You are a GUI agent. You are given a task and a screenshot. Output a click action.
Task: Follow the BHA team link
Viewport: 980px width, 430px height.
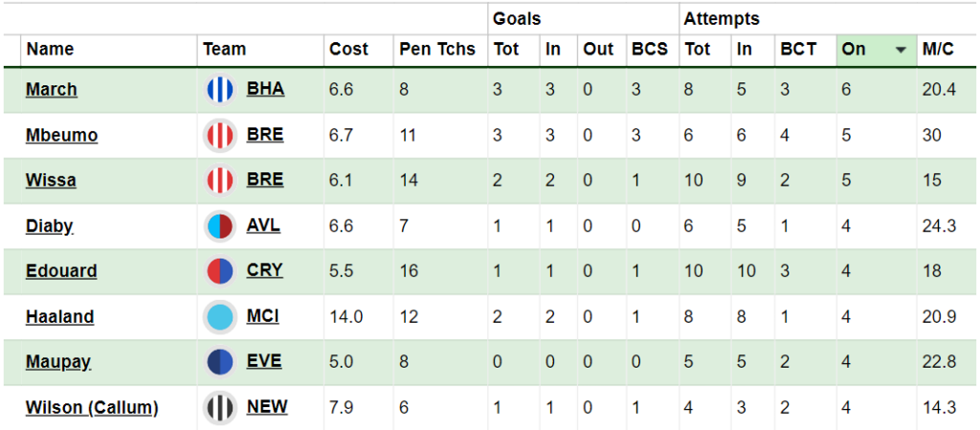265,89
